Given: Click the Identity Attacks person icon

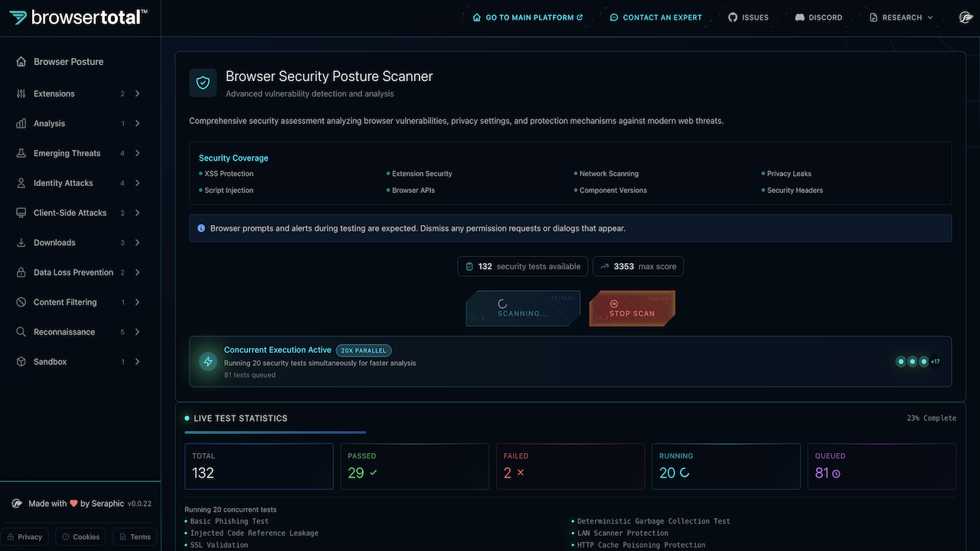Looking at the screenshot, I should [x=21, y=183].
